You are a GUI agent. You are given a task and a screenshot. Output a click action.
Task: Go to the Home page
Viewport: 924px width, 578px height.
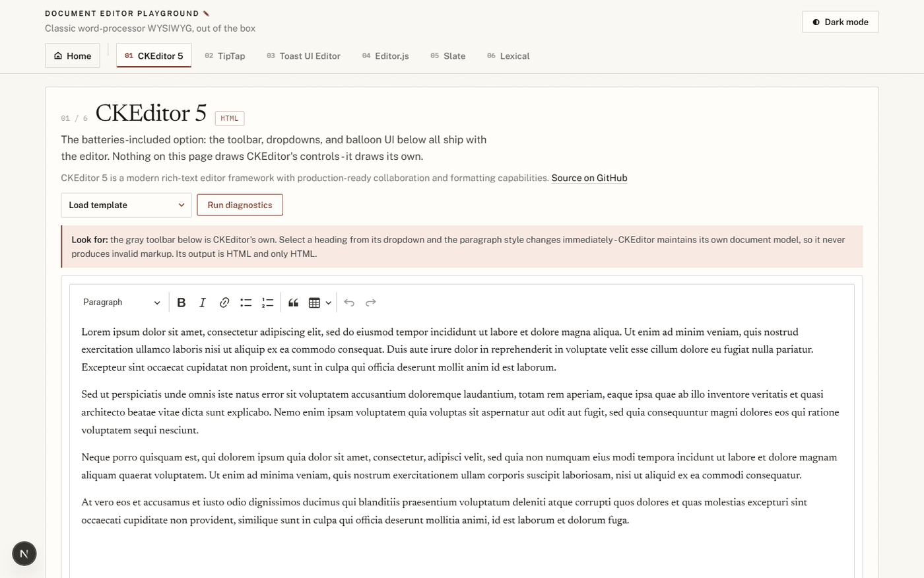click(73, 55)
